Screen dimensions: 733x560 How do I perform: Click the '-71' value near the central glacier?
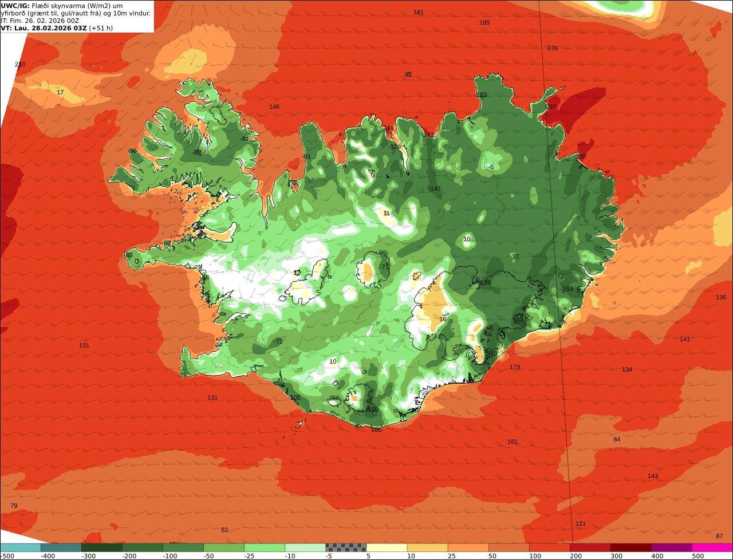pyautogui.click(x=385, y=267)
